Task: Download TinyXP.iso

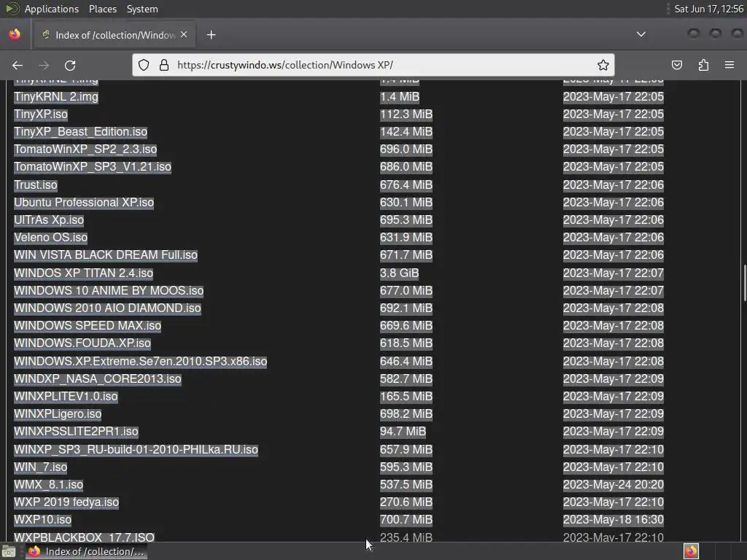Action: tap(41, 114)
